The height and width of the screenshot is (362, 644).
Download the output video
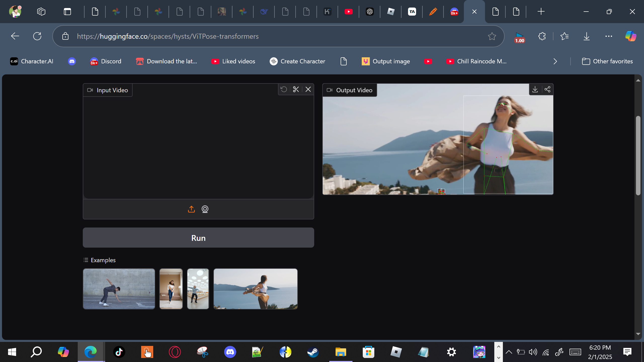point(535,89)
